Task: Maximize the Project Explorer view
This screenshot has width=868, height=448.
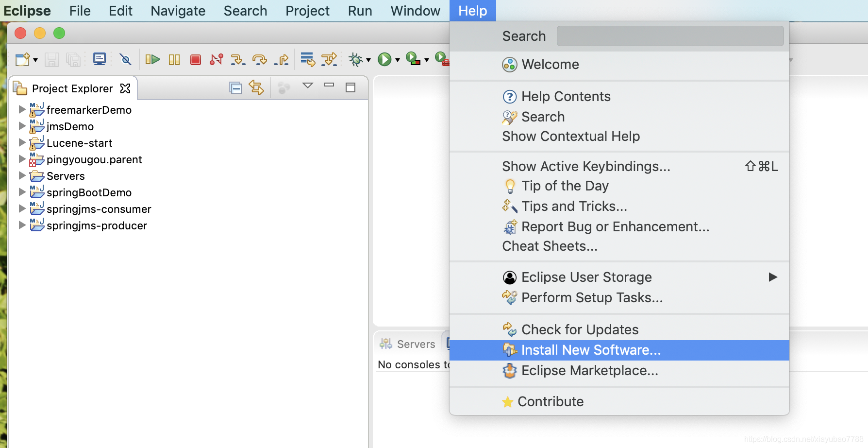Action: [351, 87]
